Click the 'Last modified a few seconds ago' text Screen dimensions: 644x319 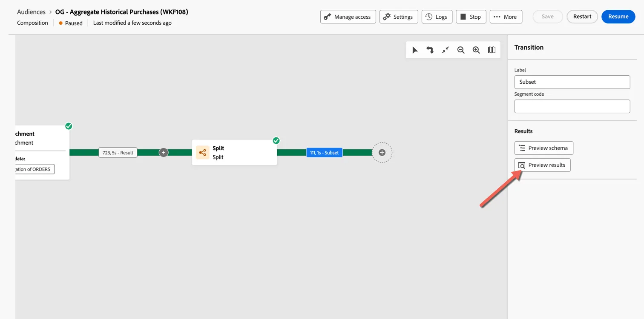coord(132,23)
